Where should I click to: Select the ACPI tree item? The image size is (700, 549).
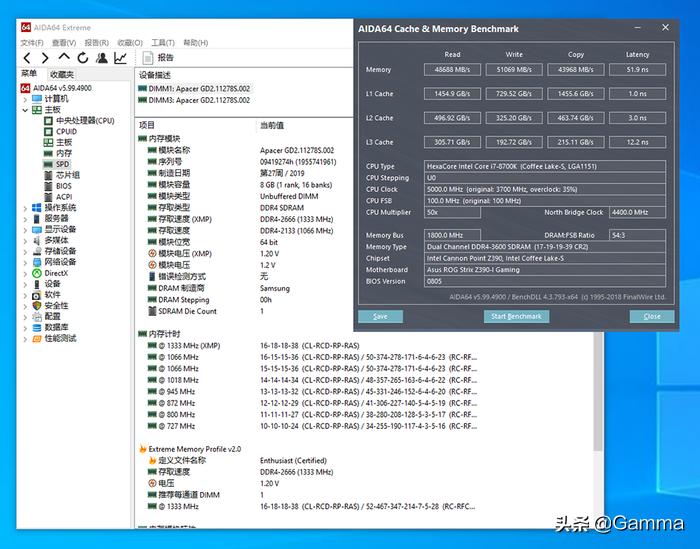tap(64, 197)
